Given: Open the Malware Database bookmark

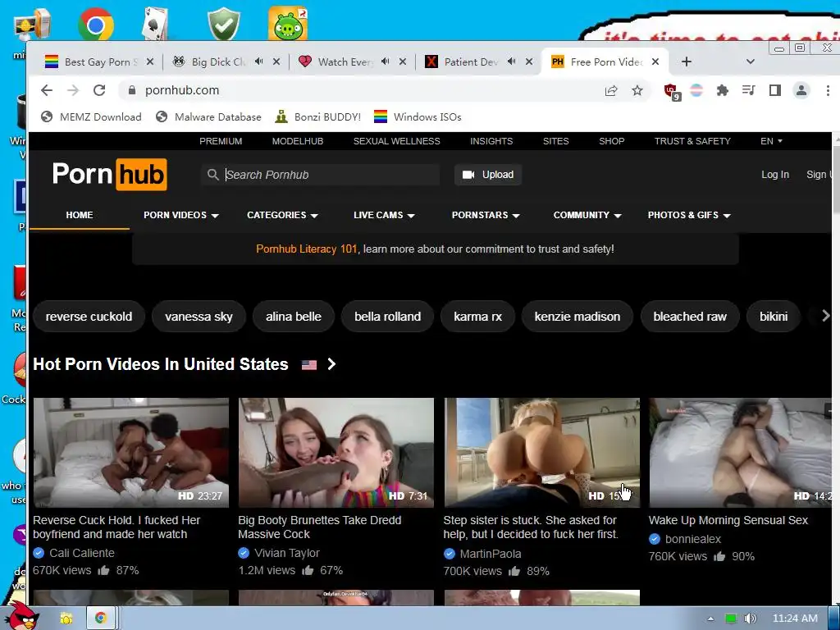Looking at the screenshot, I should click(x=208, y=116).
